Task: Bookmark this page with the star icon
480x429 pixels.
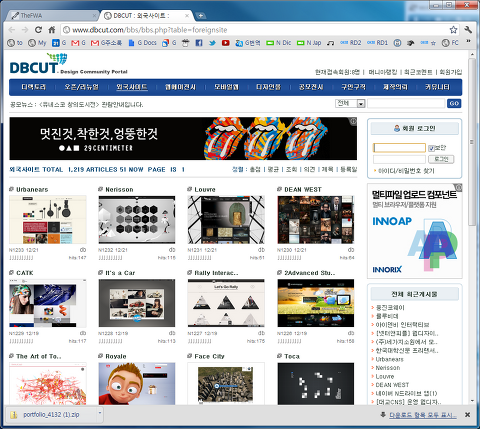Action: click(x=453, y=30)
